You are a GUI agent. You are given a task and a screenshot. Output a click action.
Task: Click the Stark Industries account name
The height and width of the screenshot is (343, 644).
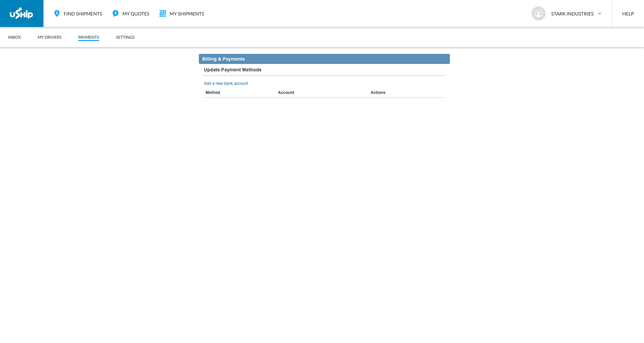tap(572, 14)
